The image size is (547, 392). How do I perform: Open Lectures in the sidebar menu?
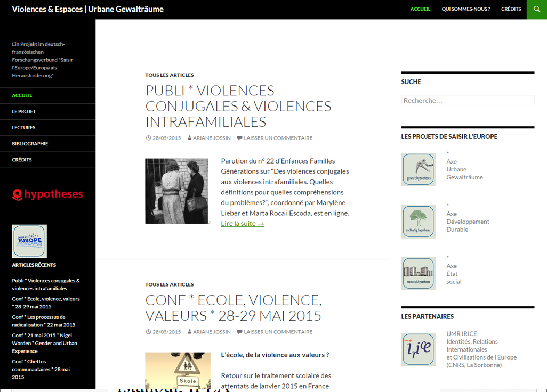pyautogui.click(x=23, y=128)
